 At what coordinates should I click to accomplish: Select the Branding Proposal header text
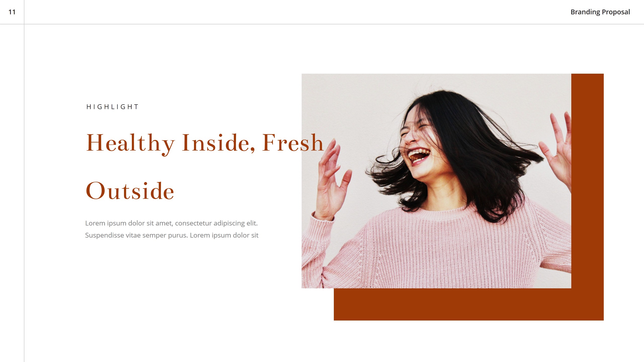tap(600, 12)
